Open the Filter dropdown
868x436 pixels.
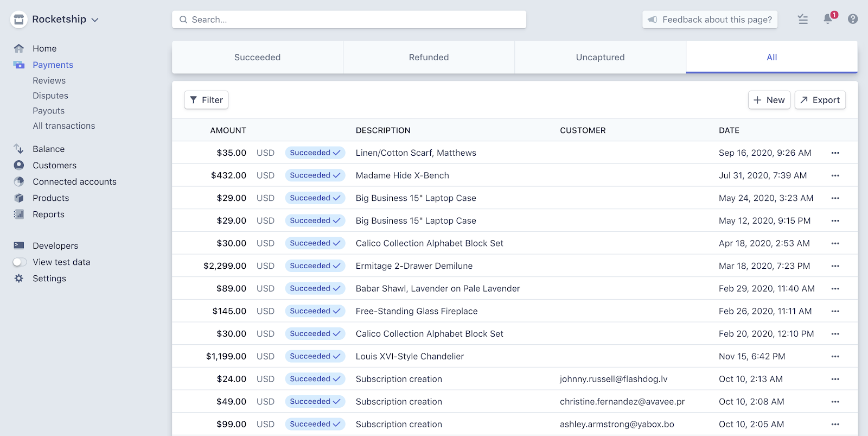(x=206, y=100)
